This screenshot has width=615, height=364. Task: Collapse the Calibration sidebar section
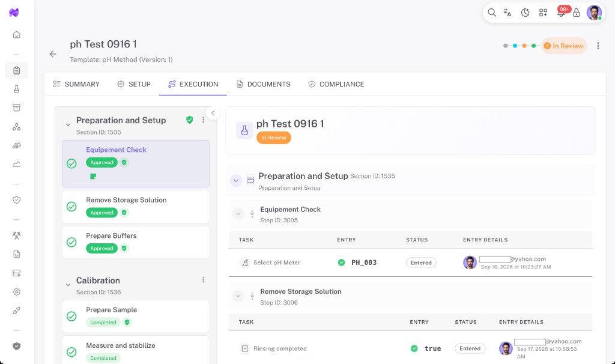[x=68, y=285]
